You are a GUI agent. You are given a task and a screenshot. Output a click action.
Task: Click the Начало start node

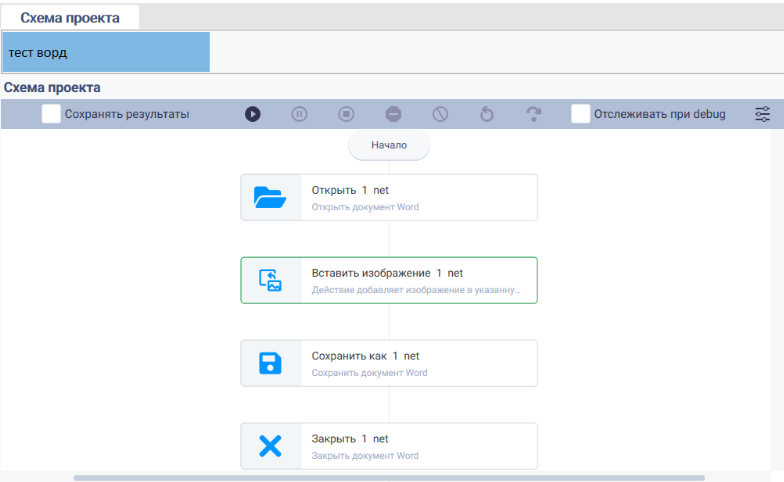389,145
